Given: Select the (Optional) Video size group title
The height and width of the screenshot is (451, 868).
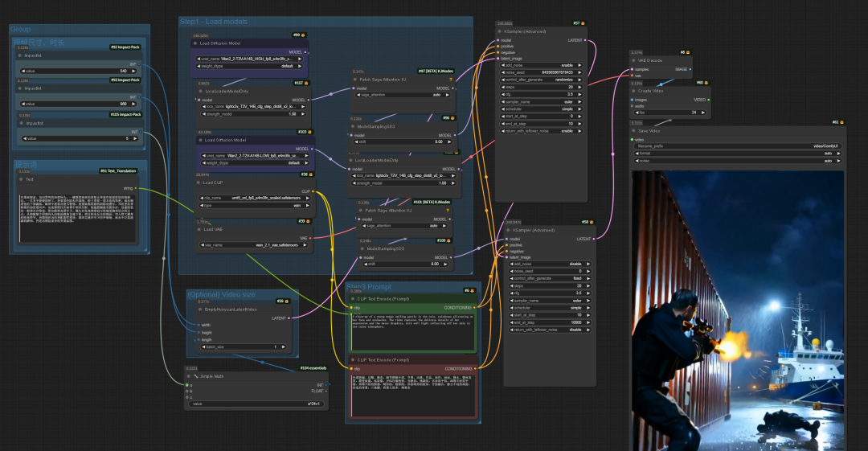Looking at the screenshot, I should (222, 294).
